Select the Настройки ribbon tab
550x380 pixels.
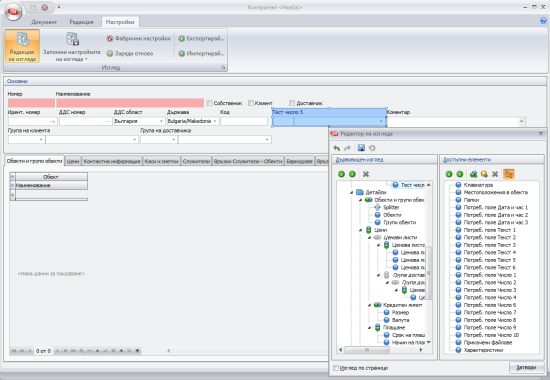120,22
